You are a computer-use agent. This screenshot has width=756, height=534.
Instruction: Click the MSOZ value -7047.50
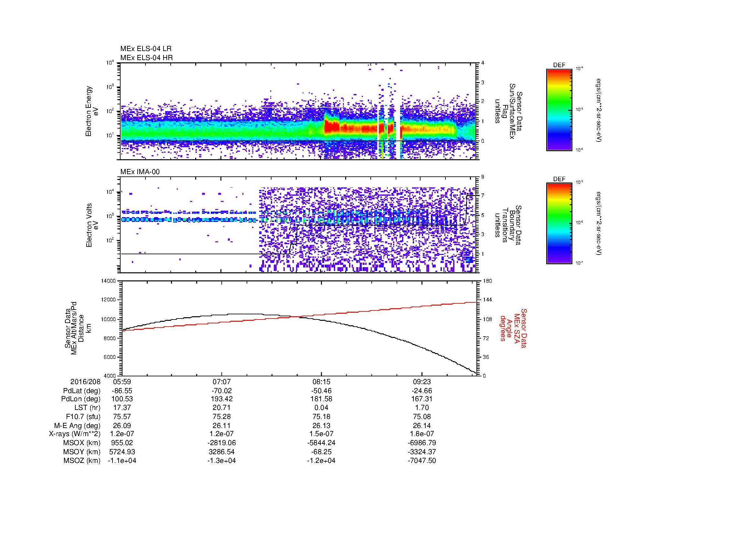(x=422, y=461)
